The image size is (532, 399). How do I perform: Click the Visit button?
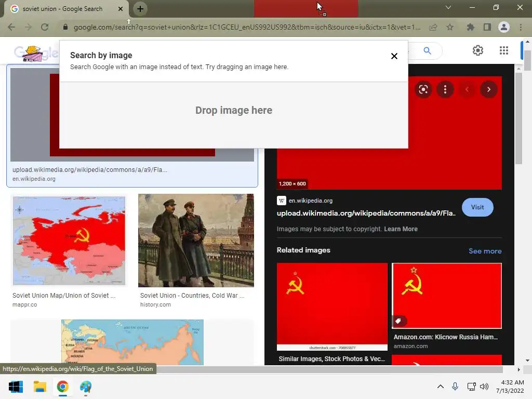(x=477, y=207)
